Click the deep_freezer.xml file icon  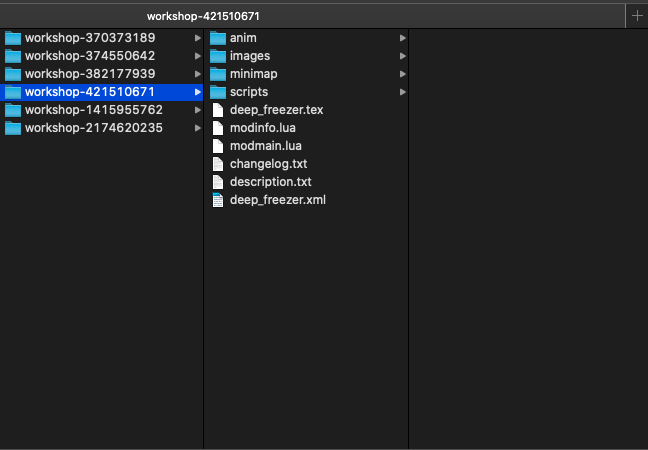(x=218, y=200)
